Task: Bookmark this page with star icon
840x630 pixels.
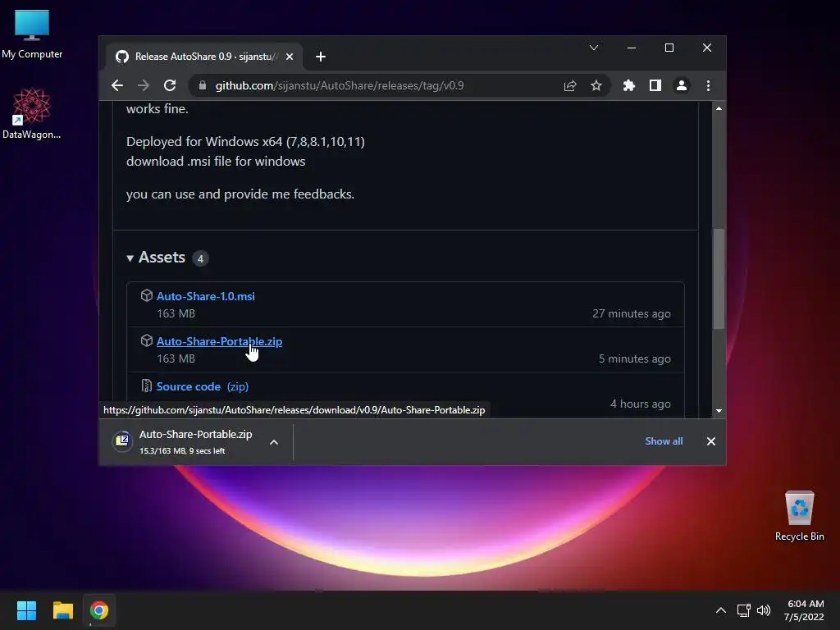Action: (x=596, y=85)
